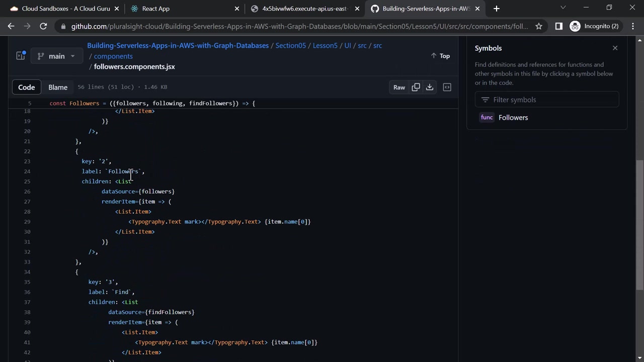The image size is (644, 362).
Task: Switch to the React App tab
Action: (x=156, y=9)
